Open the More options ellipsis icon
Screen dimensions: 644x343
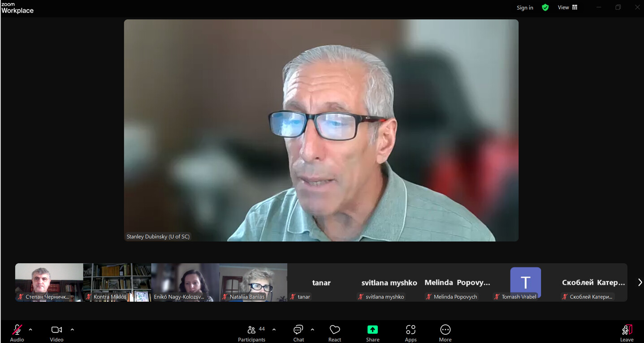[x=445, y=330]
